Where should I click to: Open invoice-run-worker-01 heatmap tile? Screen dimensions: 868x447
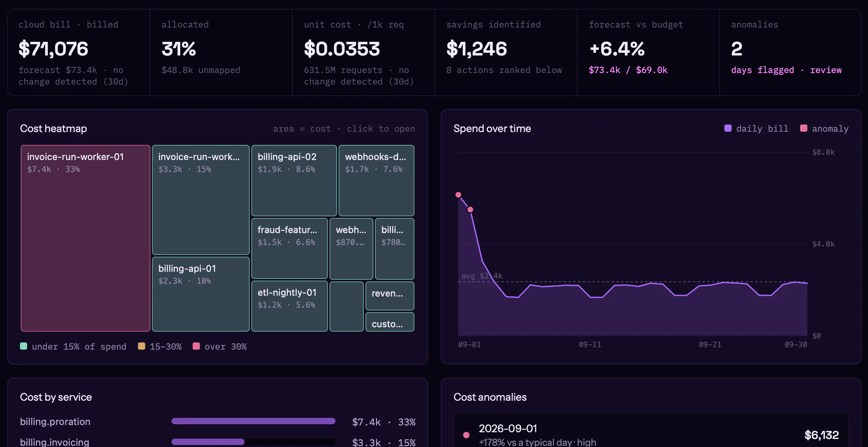[85, 238]
